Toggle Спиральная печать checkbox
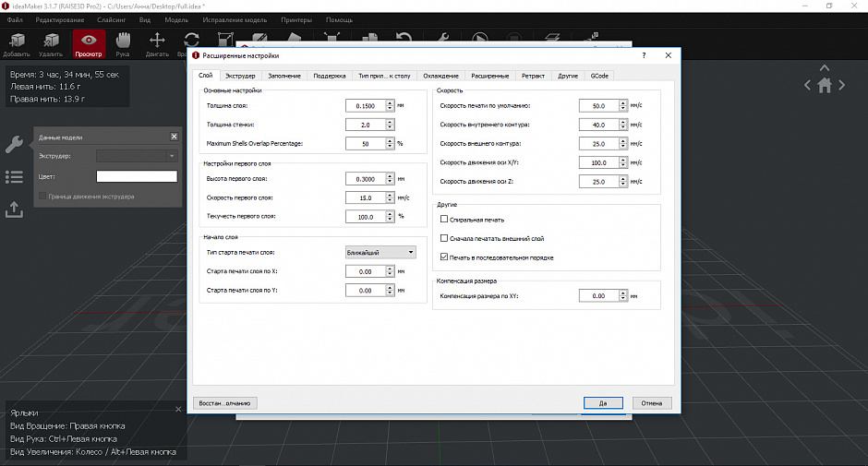This screenshot has height=466, width=868. 444,220
